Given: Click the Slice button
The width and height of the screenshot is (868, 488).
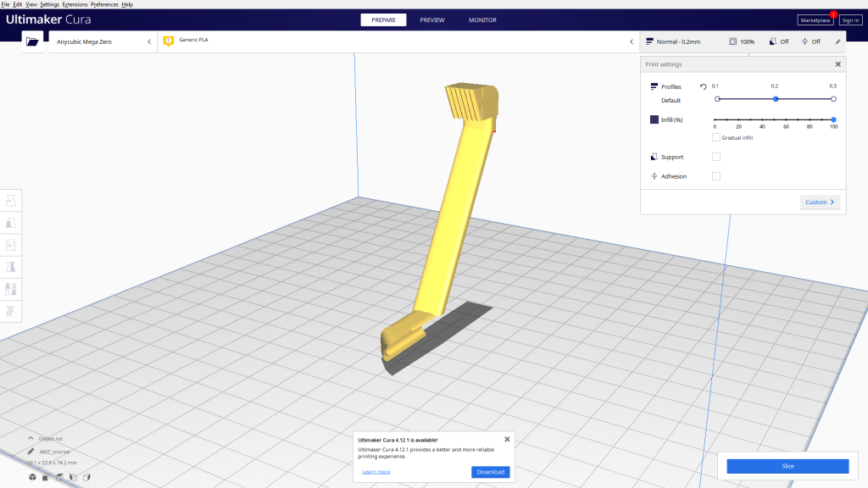Looking at the screenshot, I should point(787,466).
